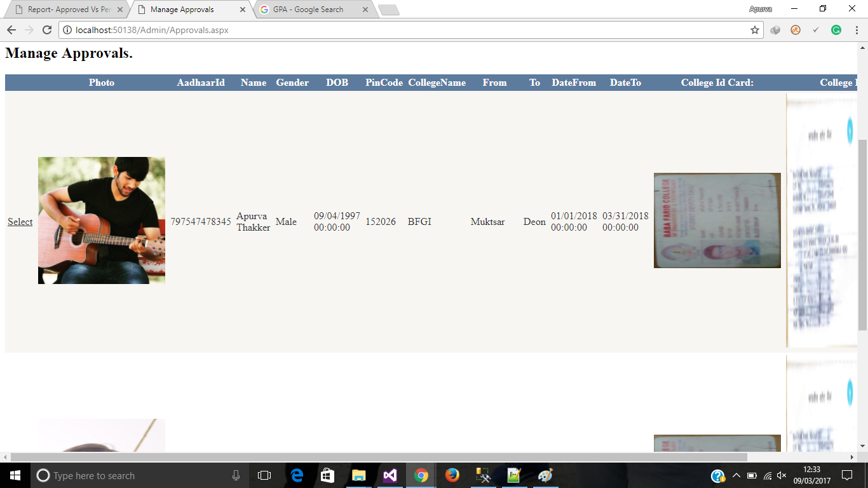868x488 pixels.
Task: Open the green Grammarly extension
Action: pyautogui.click(x=836, y=30)
